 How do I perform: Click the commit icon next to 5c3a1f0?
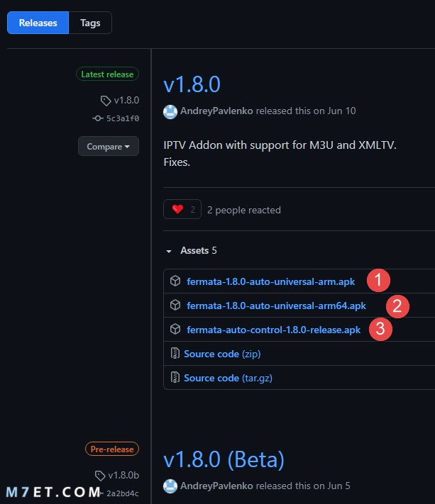[x=97, y=118]
